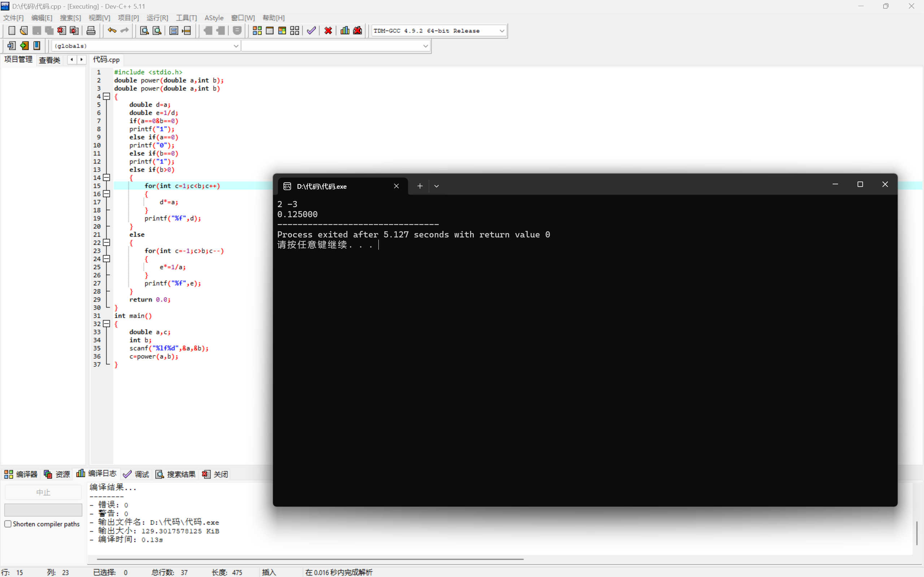This screenshot has width=924, height=577.
Task: Click the profile analysis bar chart icon
Action: point(345,31)
